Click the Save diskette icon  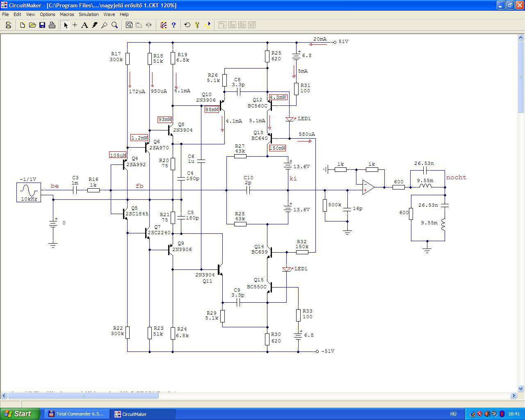click(x=42, y=25)
